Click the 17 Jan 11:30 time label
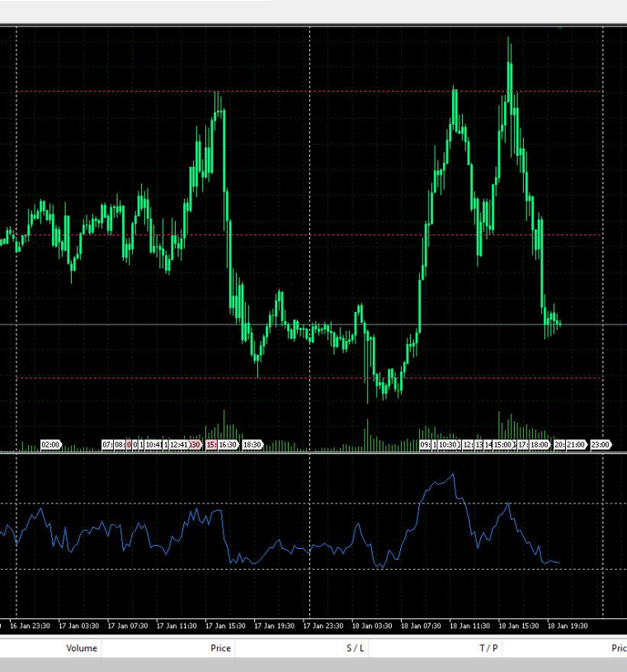Viewport: 627px width, 672px height. pyautogui.click(x=177, y=626)
